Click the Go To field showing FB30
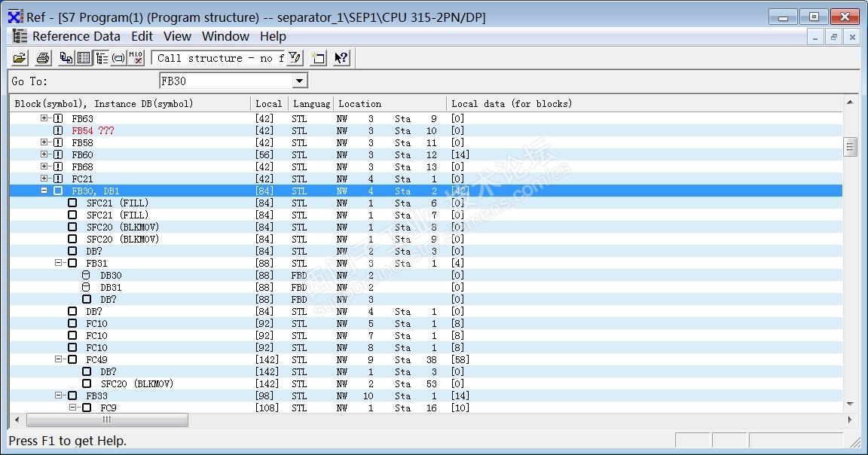Viewport: 868px width, 455px height. [x=226, y=81]
